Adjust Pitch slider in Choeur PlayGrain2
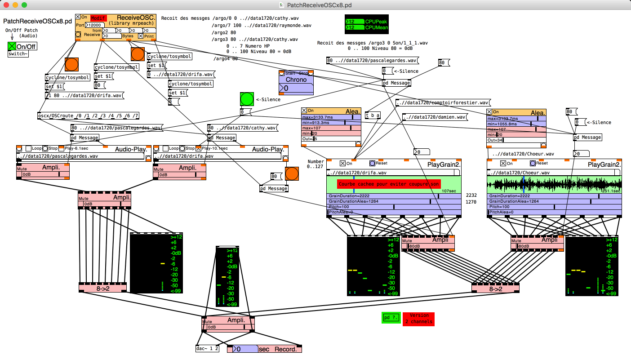Image resolution: width=631 pixels, height=364 pixels. click(x=554, y=207)
